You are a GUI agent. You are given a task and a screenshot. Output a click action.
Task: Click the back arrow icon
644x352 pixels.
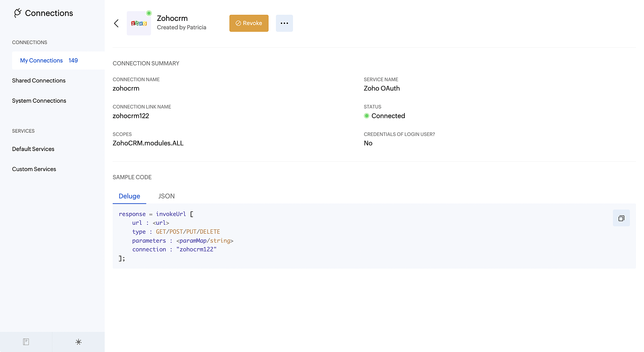tap(116, 23)
